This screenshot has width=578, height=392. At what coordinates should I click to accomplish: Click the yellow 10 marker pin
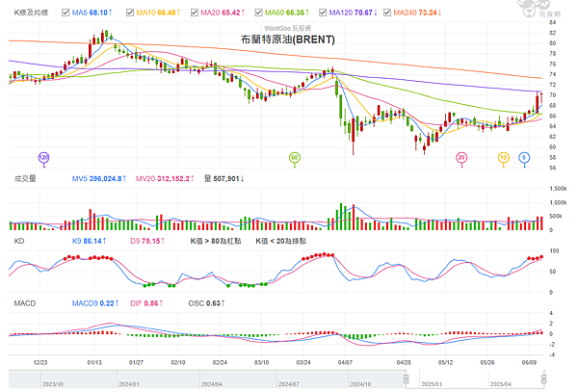[504, 158]
